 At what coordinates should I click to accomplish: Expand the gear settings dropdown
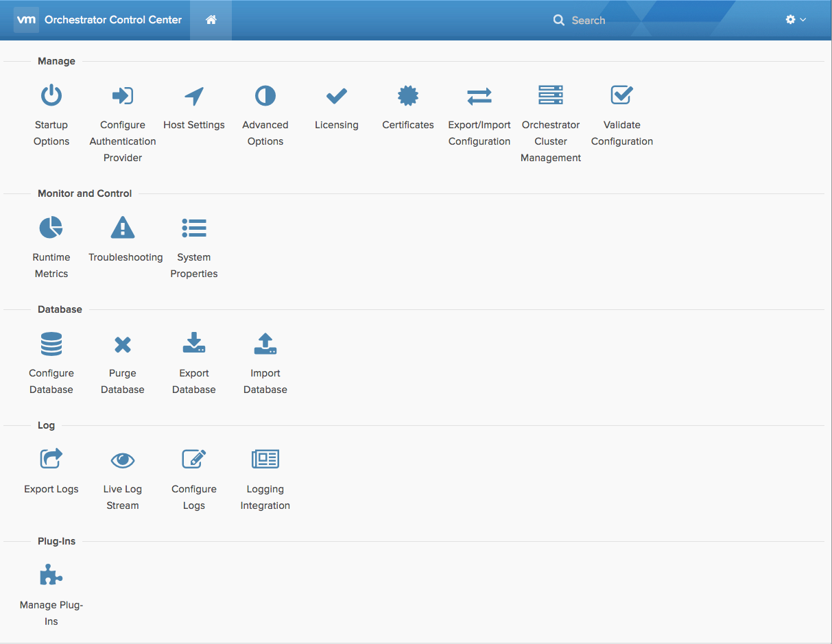(796, 20)
